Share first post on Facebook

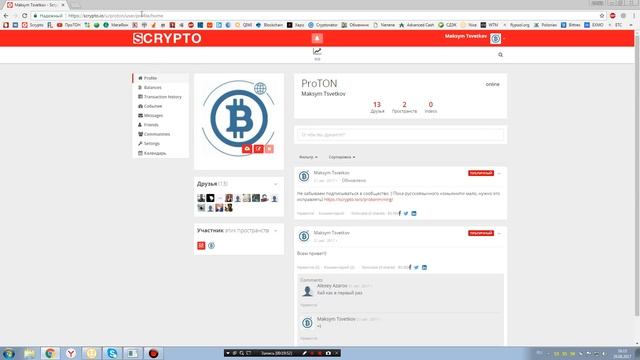(400, 213)
